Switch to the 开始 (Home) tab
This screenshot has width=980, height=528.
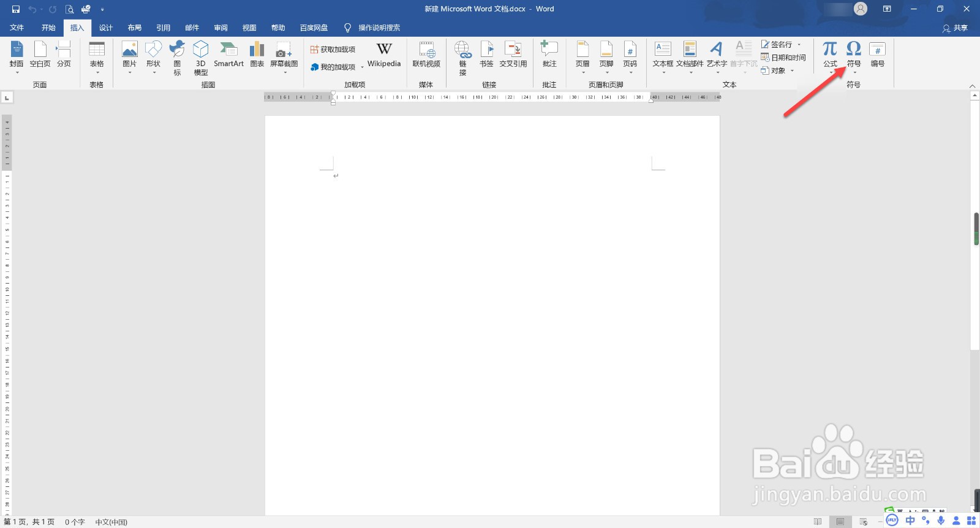tap(48, 28)
